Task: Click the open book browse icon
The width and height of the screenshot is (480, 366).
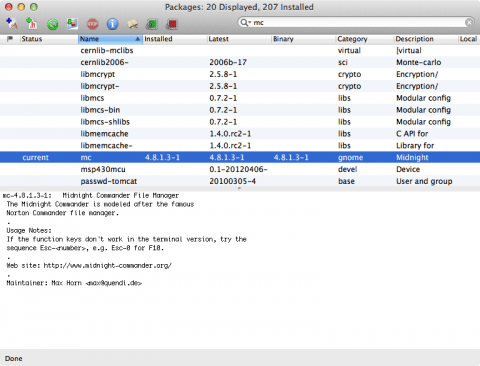Action: [132, 24]
